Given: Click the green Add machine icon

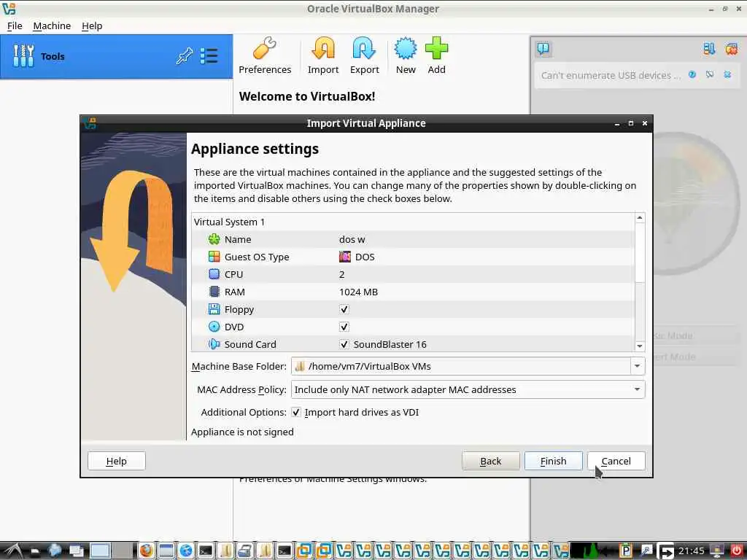Looking at the screenshot, I should coord(436,56).
